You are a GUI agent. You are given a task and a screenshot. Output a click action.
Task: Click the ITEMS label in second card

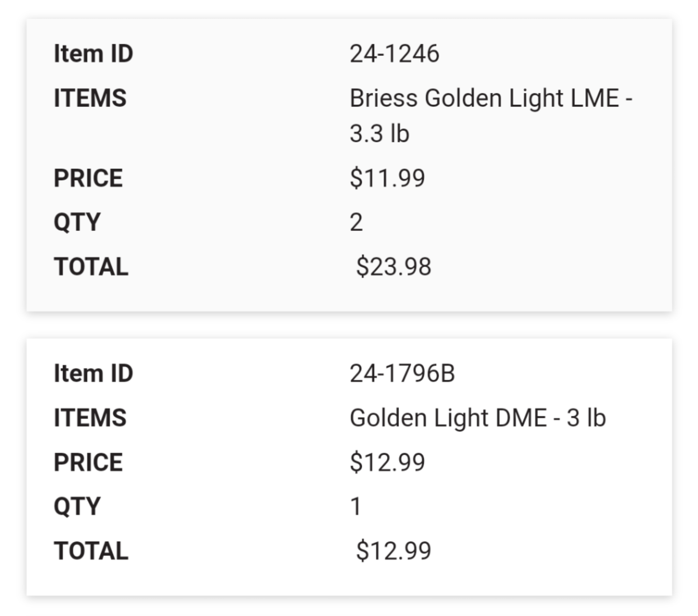[90, 418]
